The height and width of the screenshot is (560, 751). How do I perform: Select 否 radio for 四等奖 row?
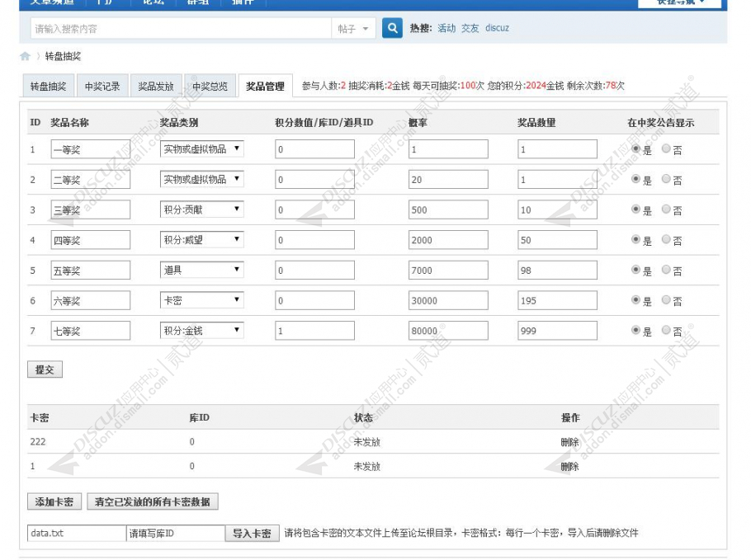click(666, 239)
